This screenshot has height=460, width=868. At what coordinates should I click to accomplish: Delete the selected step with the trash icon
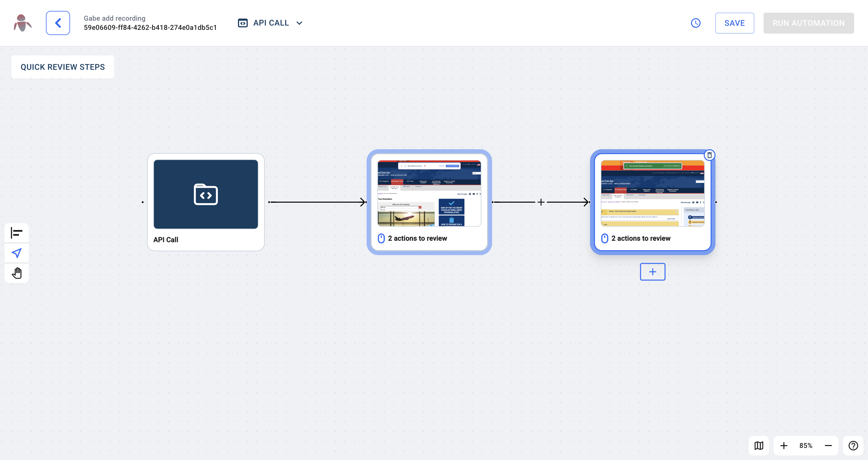coord(709,155)
